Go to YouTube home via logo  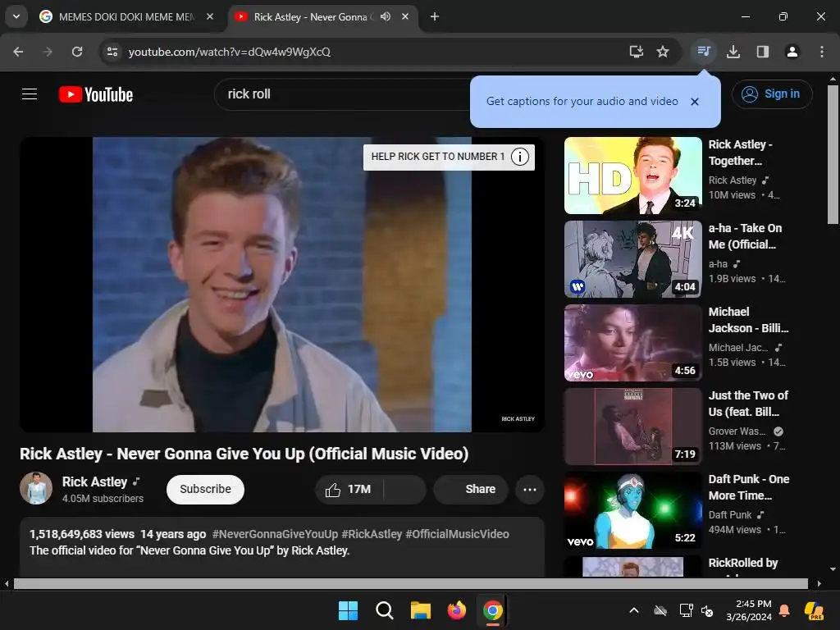pyautogui.click(x=96, y=95)
